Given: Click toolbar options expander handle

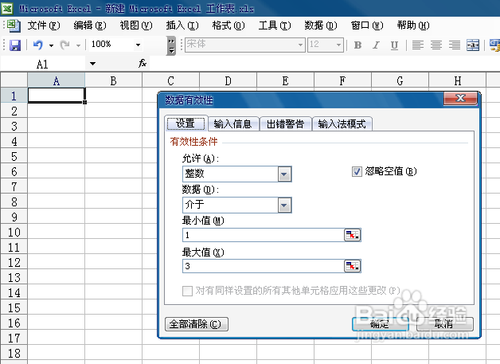Looking at the screenshot, I should 171,45.
